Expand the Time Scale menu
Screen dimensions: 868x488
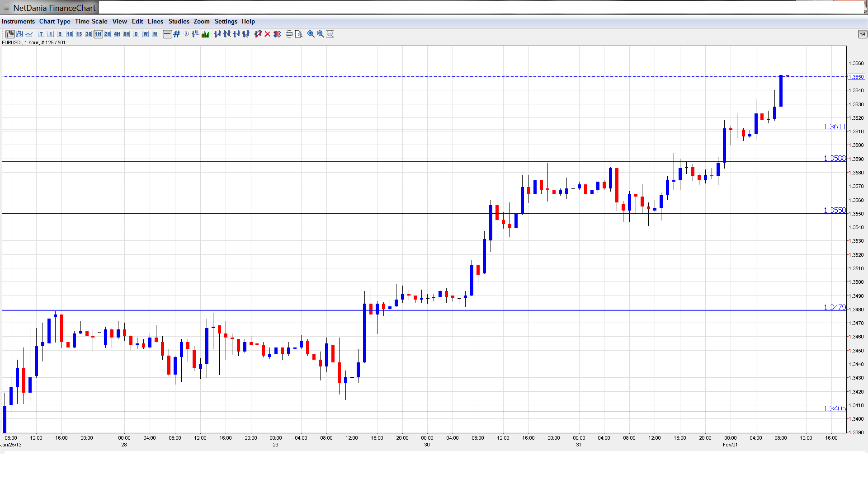[x=91, y=21]
